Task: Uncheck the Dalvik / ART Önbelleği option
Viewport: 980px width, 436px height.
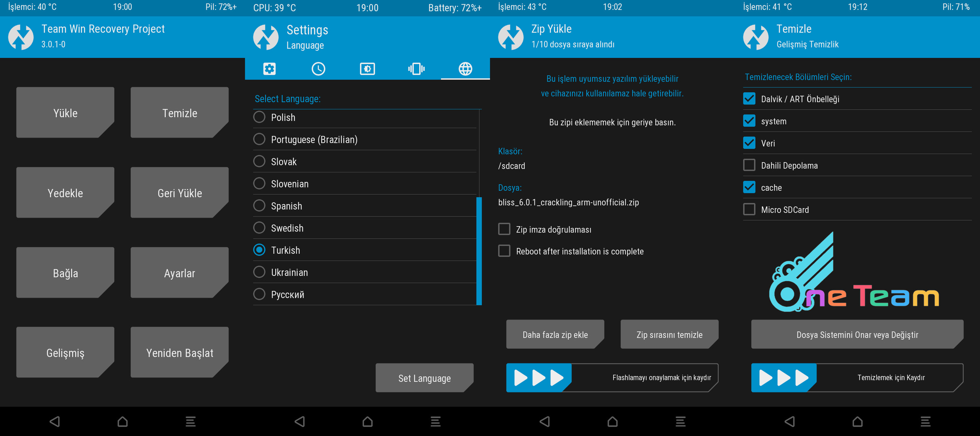Action: tap(749, 99)
